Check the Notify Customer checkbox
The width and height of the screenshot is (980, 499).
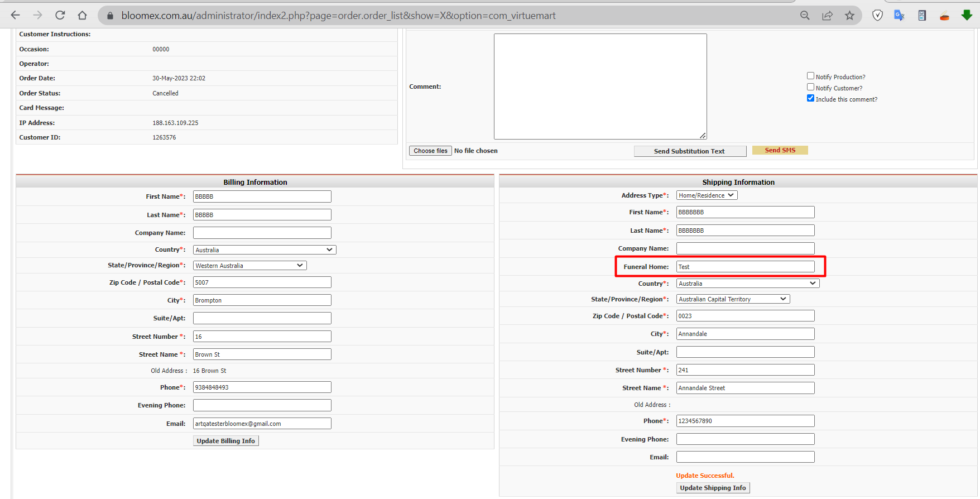click(810, 87)
